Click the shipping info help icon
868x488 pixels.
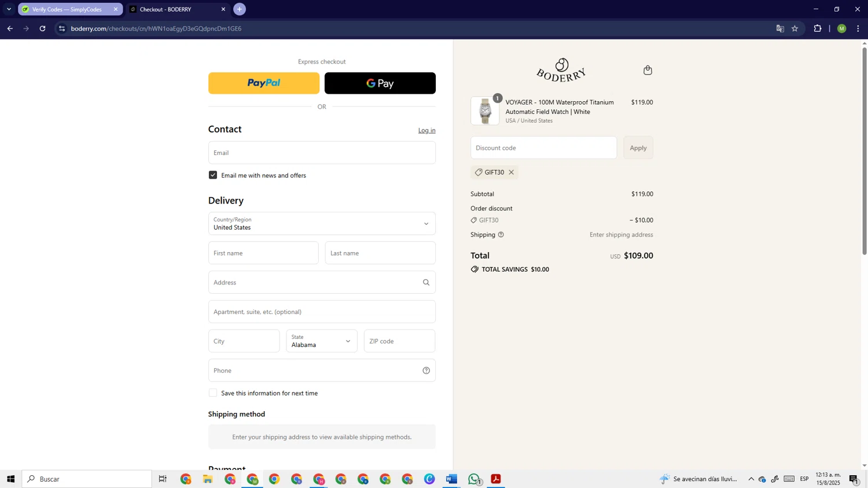pyautogui.click(x=501, y=235)
